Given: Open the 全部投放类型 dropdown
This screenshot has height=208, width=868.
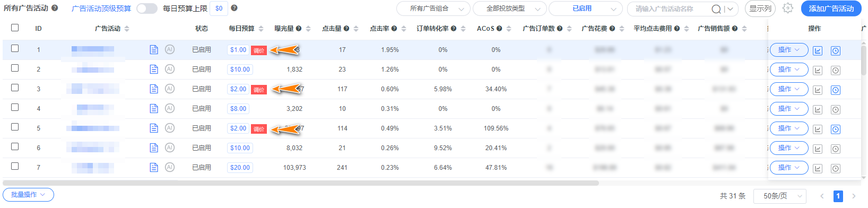Looking at the screenshot, I should click(509, 8).
